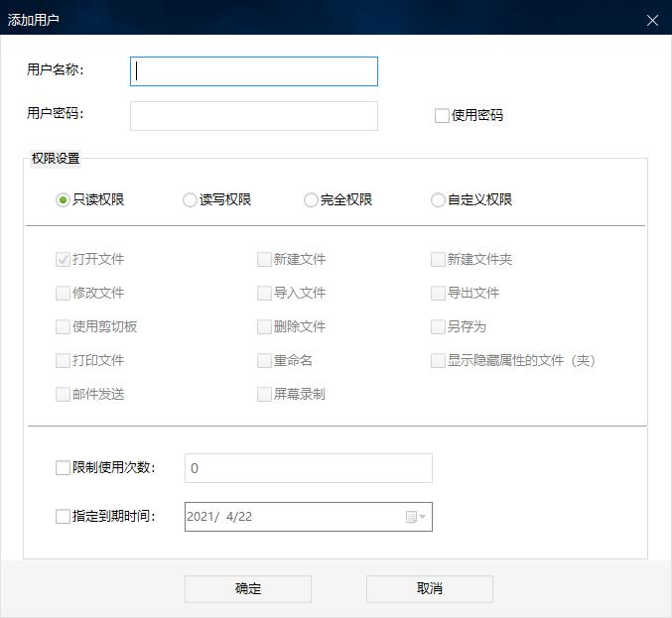672x618 pixels.
Task: Enable the 修改文件 checkbox
Action: point(63,293)
